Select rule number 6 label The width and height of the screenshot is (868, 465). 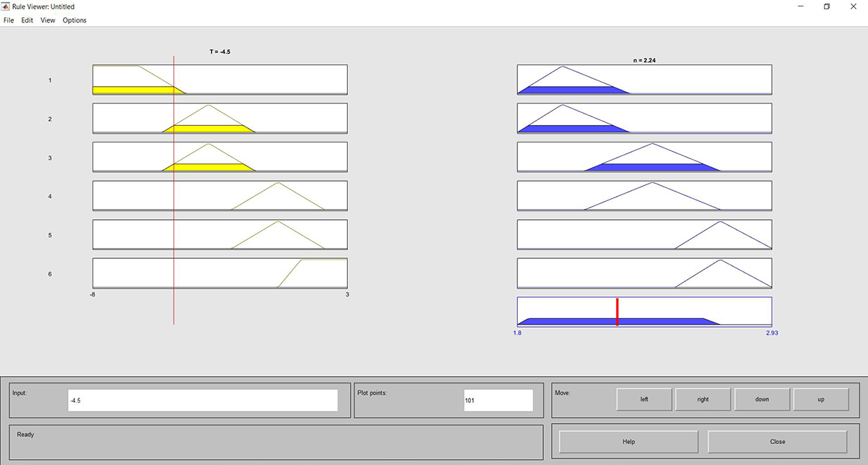pyautogui.click(x=50, y=274)
